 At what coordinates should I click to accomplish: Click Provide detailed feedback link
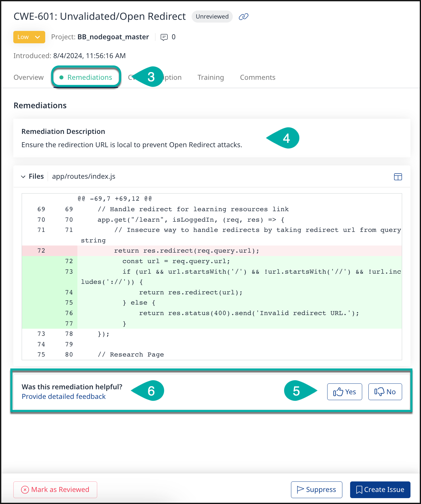tap(63, 397)
